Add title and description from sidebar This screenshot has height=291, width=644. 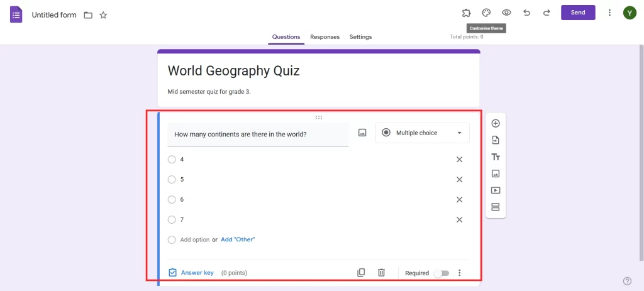(x=496, y=157)
